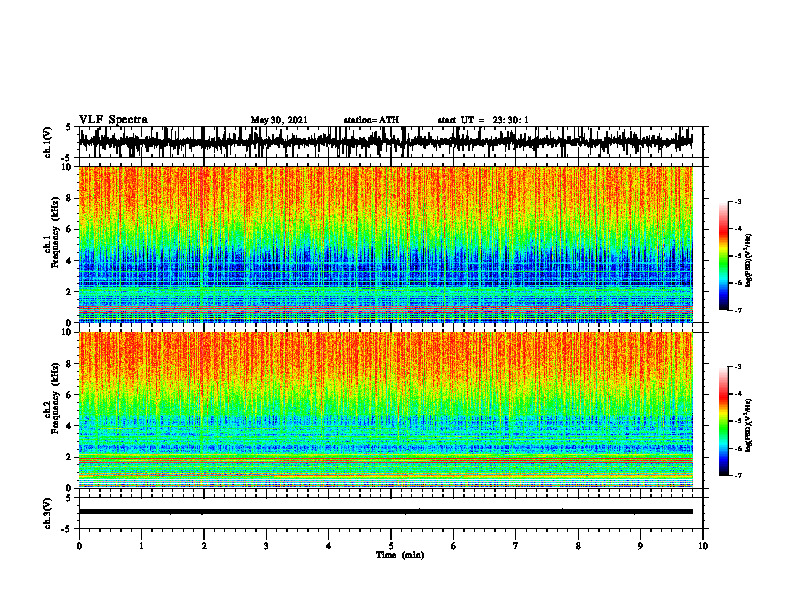Click the 5 tick label on ch.1(V) axis

point(69,127)
